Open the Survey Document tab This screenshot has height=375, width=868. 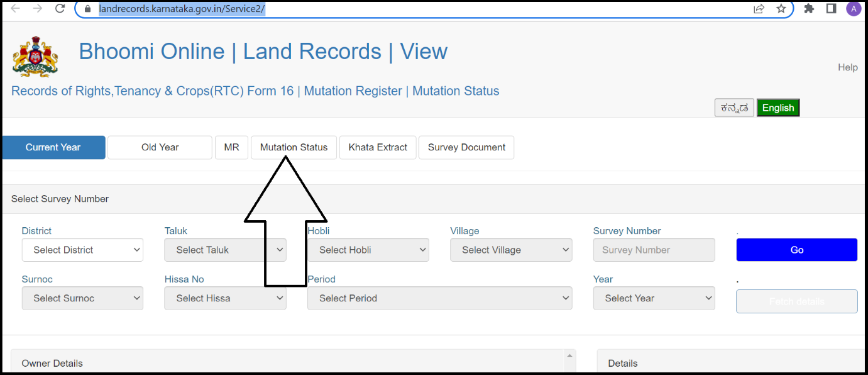click(466, 147)
